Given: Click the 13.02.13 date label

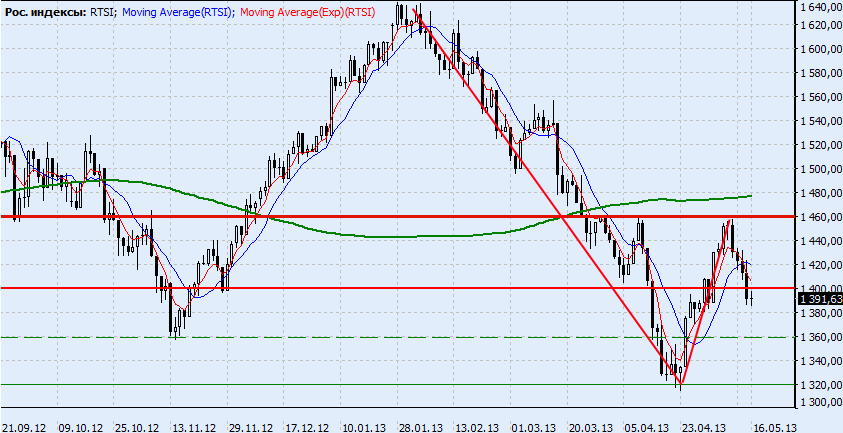Looking at the screenshot, I should tap(479, 427).
